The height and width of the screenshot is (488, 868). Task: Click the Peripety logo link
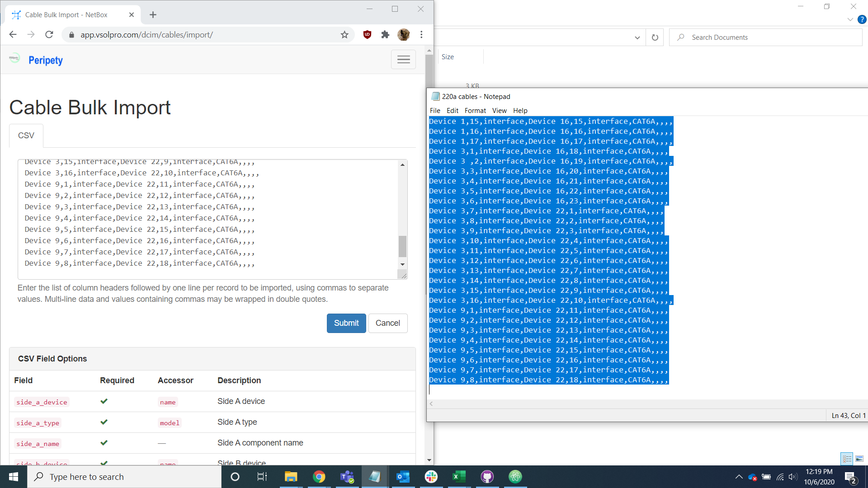coord(45,60)
